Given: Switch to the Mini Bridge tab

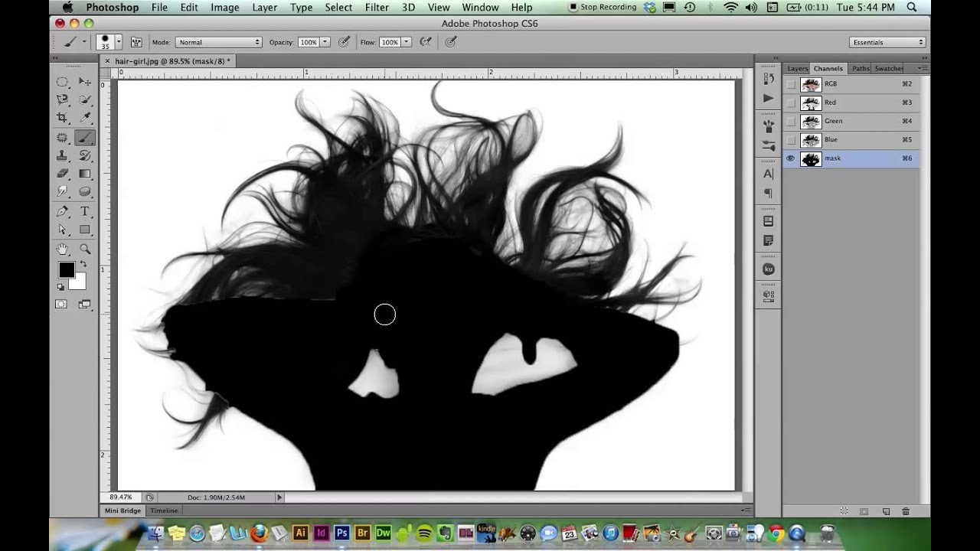Looking at the screenshot, I should click(121, 510).
